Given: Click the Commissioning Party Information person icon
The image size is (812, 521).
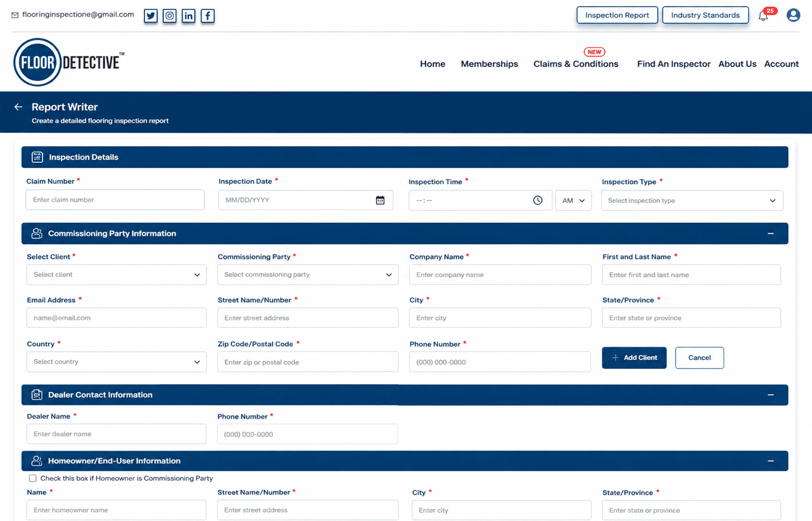Looking at the screenshot, I should 37,233.
